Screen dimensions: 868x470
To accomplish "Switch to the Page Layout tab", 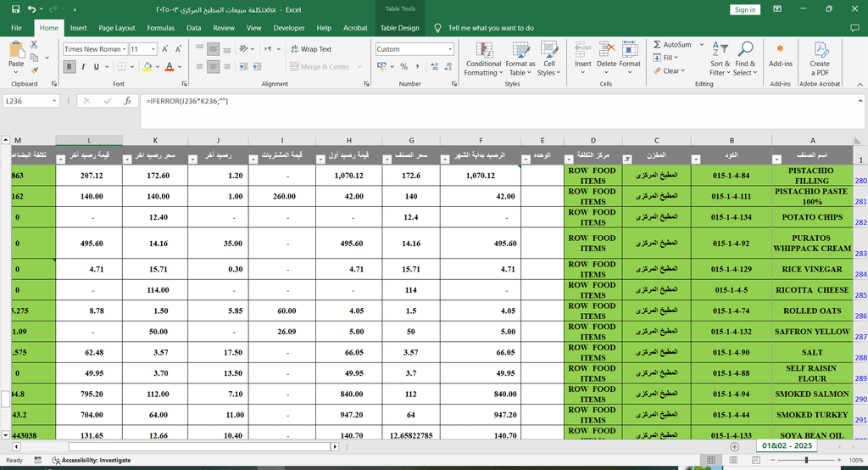I will (117, 28).
